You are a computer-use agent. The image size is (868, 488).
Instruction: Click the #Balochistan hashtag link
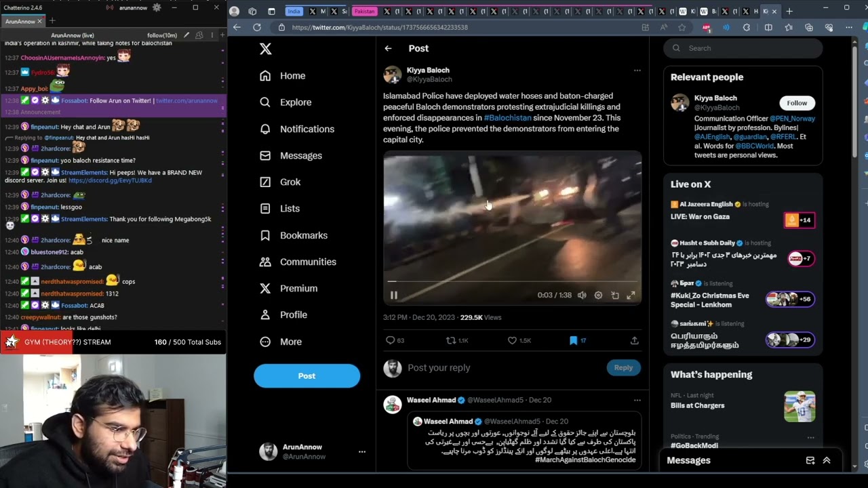point(507,118)
